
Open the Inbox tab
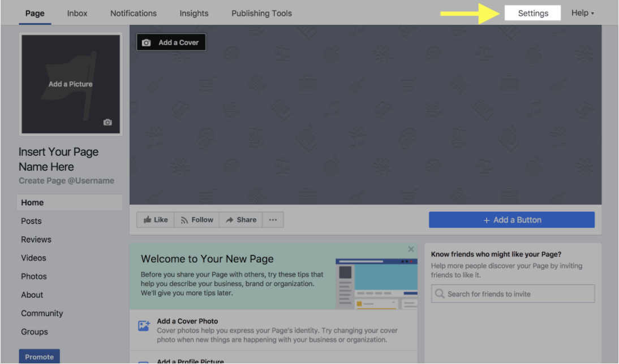tap(77, 14)
